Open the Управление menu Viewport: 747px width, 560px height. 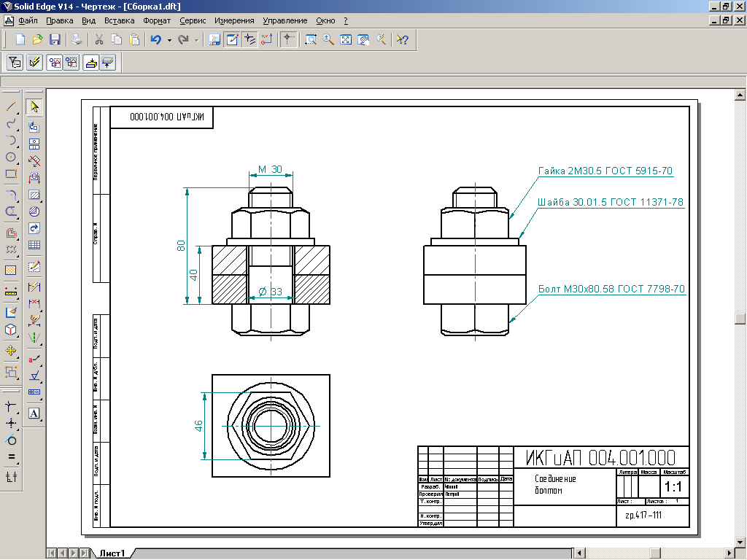[x=285, y=20]
